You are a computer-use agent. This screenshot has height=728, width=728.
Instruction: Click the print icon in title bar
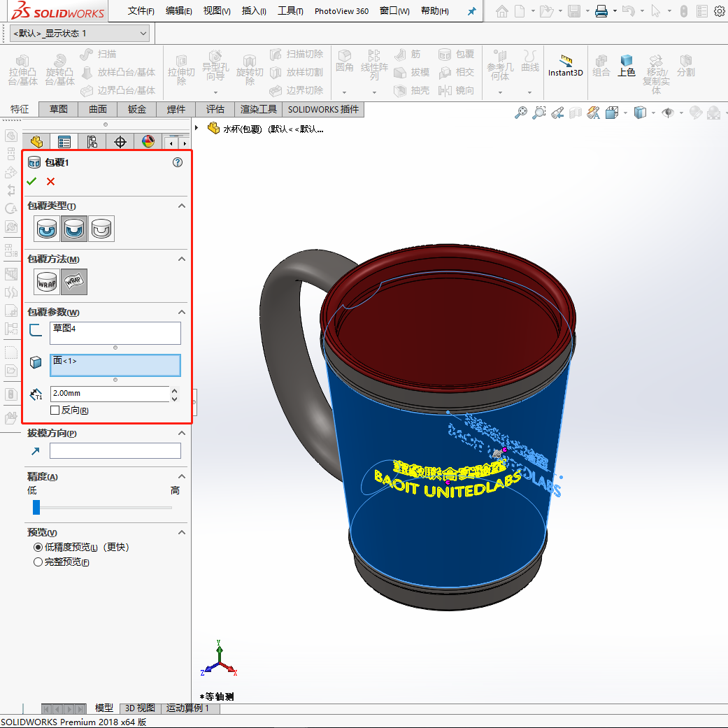pyautogui.click(x=601, y=10)
